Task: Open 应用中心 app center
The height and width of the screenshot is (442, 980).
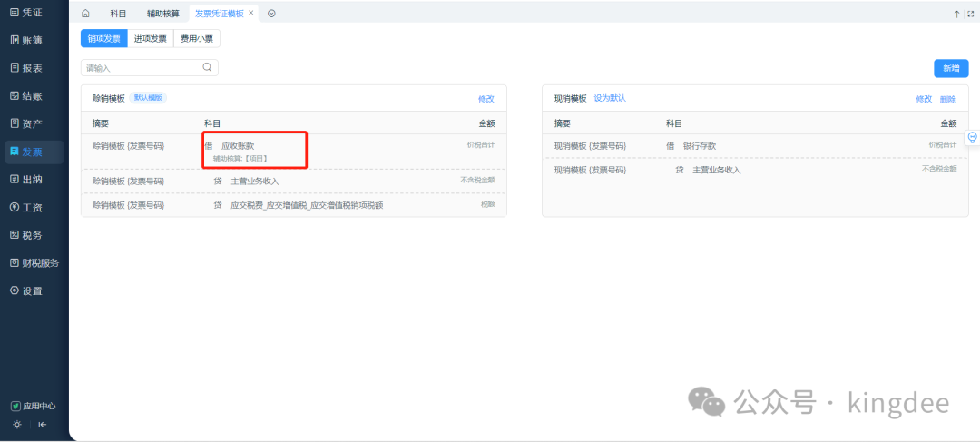Action: [33, 406]
